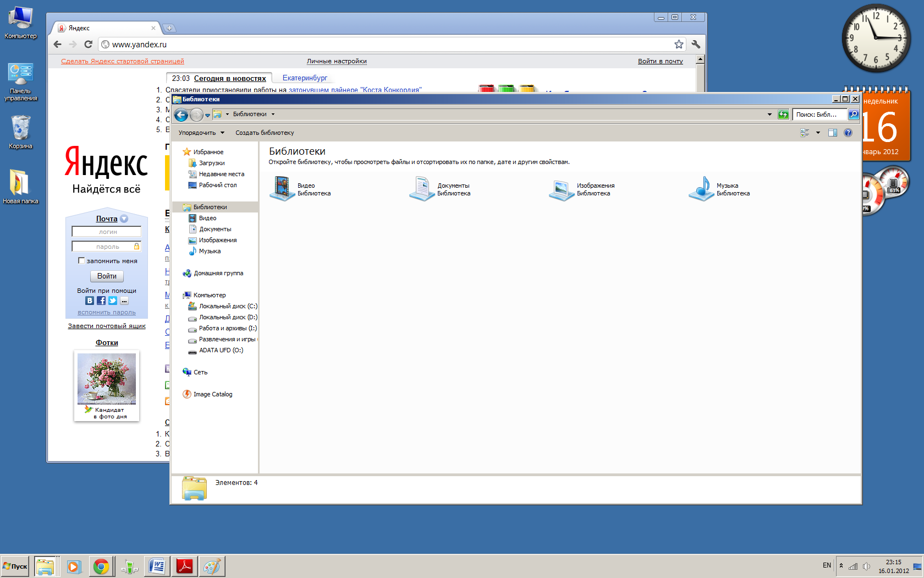Launch Word from taskbar
Viewport: 924px width, 578px height.
click(x=157, y=566)
